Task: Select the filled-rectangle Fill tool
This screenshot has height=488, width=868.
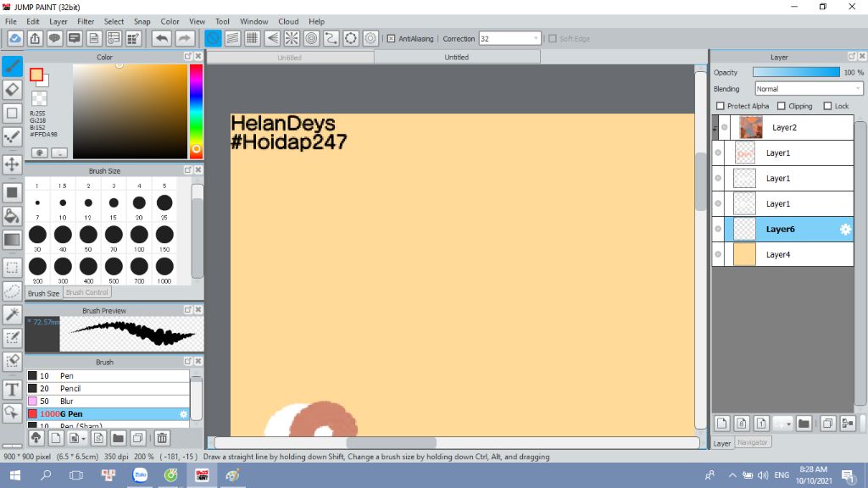Action: tap(12, 192)
